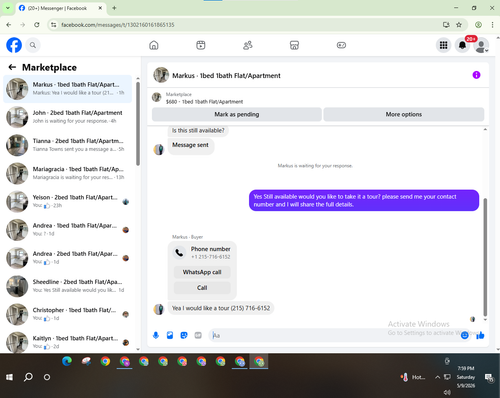
Task: Click the Call button under phone number
Action: coord(202,288)
